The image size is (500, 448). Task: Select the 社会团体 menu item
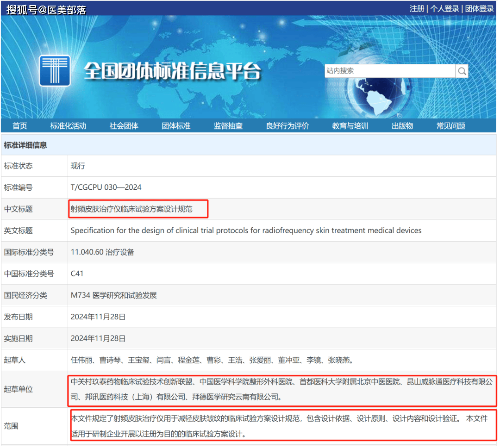point(124,126)
